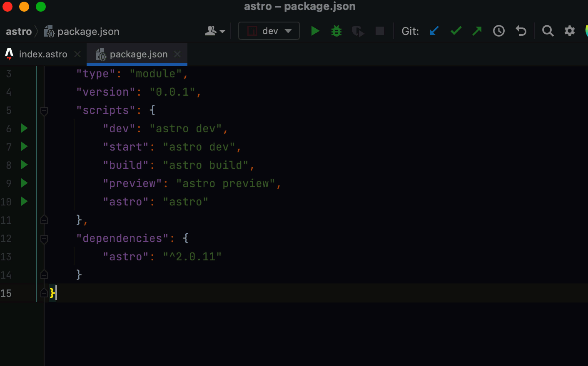588x366 pixels.
Task: Roll back changes with the revert arrow
Action: pyautogui.click(x=521, y=30)
